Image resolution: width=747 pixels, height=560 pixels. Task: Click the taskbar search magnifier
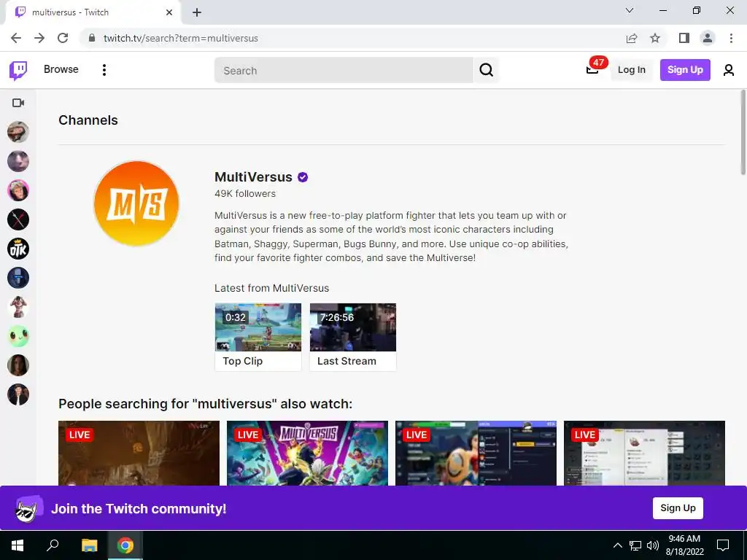tap(53, 545)
